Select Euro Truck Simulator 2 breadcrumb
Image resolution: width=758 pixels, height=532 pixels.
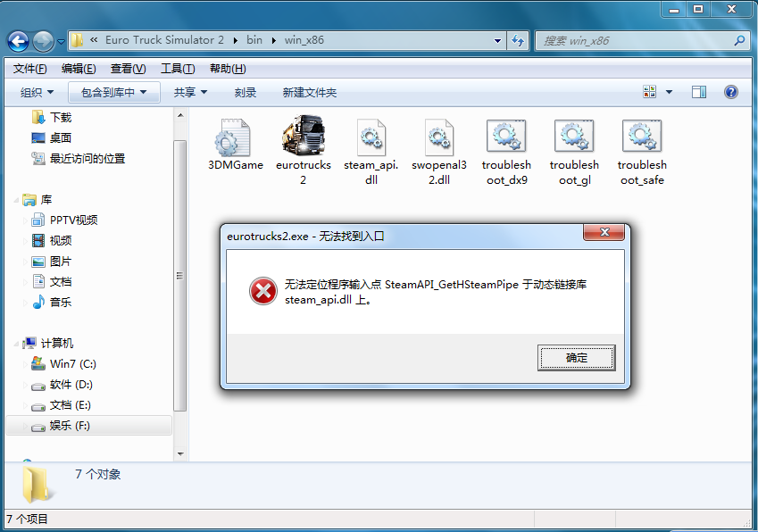(164, 40)
